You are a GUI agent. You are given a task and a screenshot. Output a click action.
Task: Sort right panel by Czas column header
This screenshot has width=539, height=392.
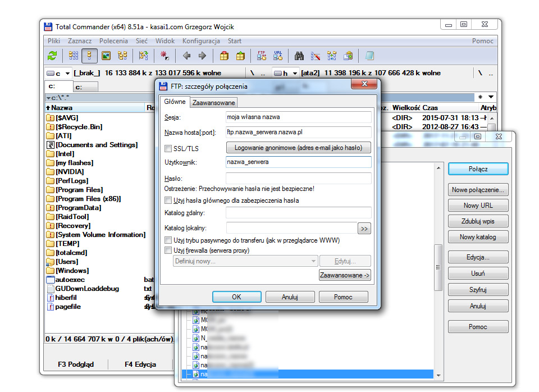[x=450, y=108]
